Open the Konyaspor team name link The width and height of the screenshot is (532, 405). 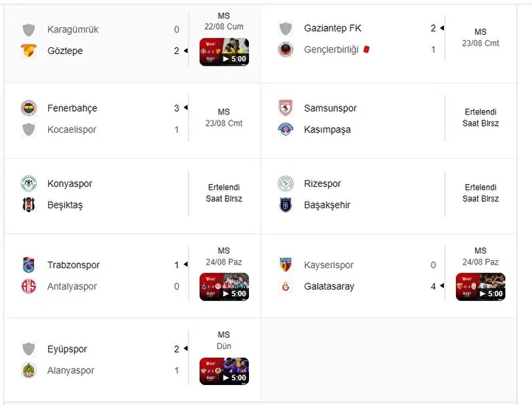pos(69,184)
